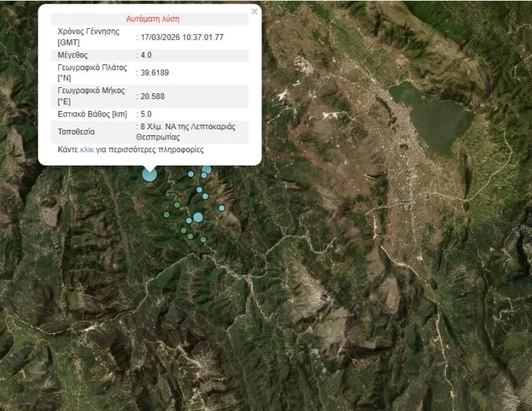Select the leftmost of the three bottom green markers
532x411 pixels.
coord(183,231)
